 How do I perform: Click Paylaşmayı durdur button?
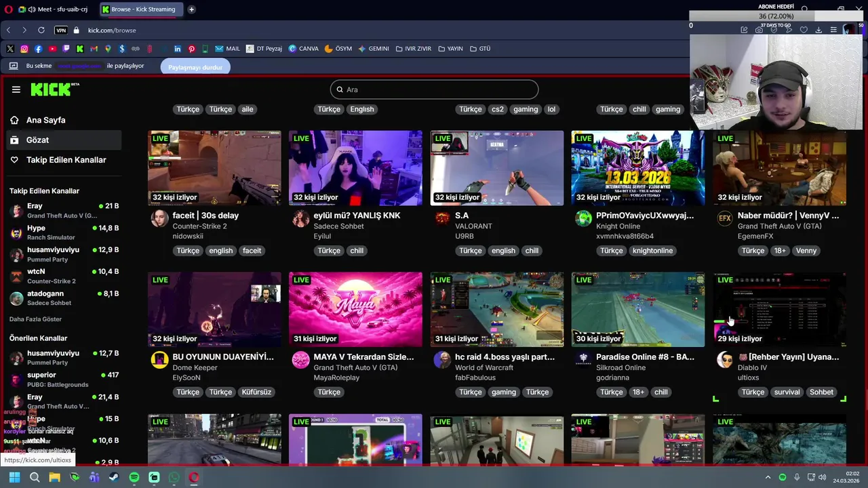[x=195, y=67]
